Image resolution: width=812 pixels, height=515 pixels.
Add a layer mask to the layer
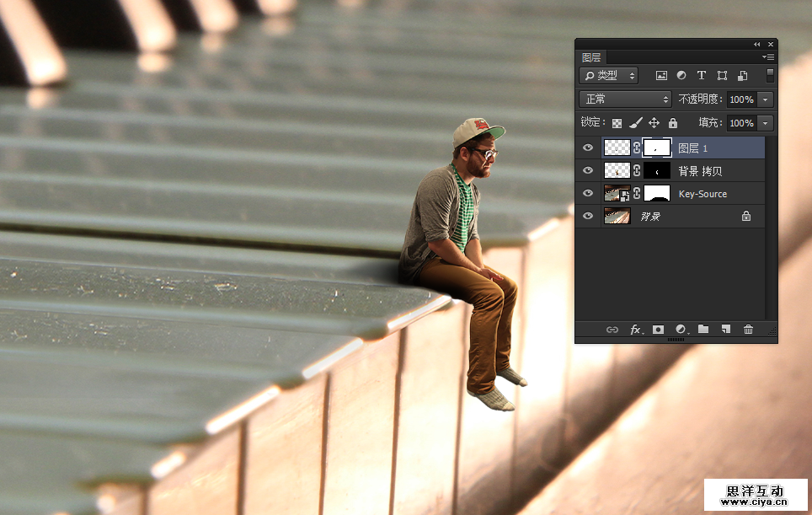pyautogui.click(x=658, y=330)
